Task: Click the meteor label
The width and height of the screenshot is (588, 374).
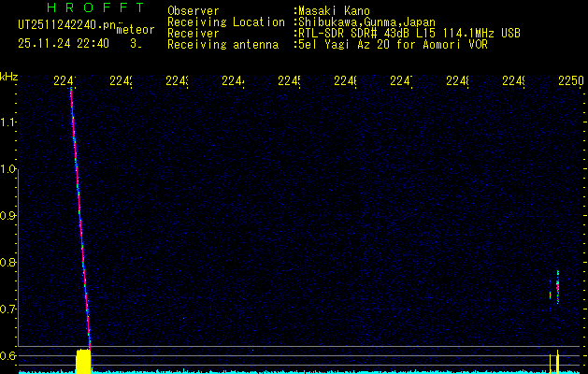Action: tap(136, 30)
